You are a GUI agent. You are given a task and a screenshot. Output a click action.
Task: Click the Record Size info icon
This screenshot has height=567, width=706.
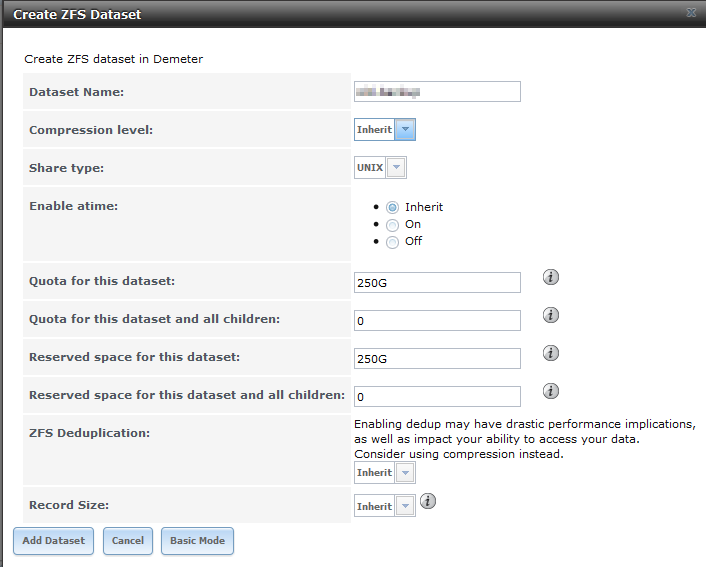pos(428,501)
